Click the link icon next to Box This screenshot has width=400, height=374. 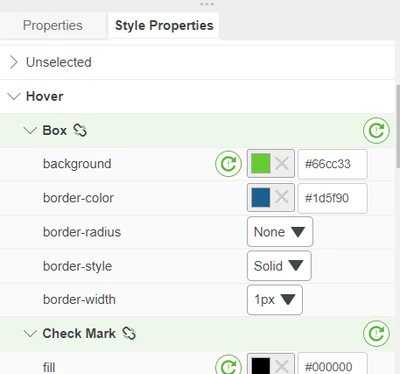point(80,130)
